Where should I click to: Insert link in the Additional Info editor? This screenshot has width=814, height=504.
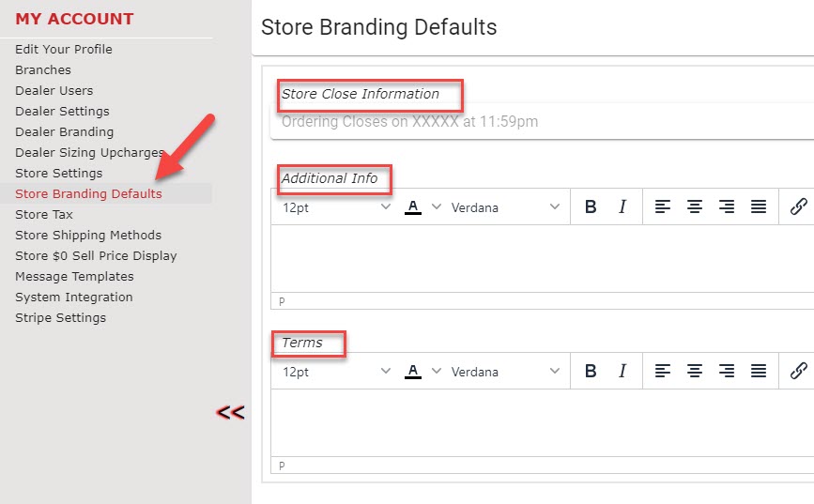click(798, 207)
